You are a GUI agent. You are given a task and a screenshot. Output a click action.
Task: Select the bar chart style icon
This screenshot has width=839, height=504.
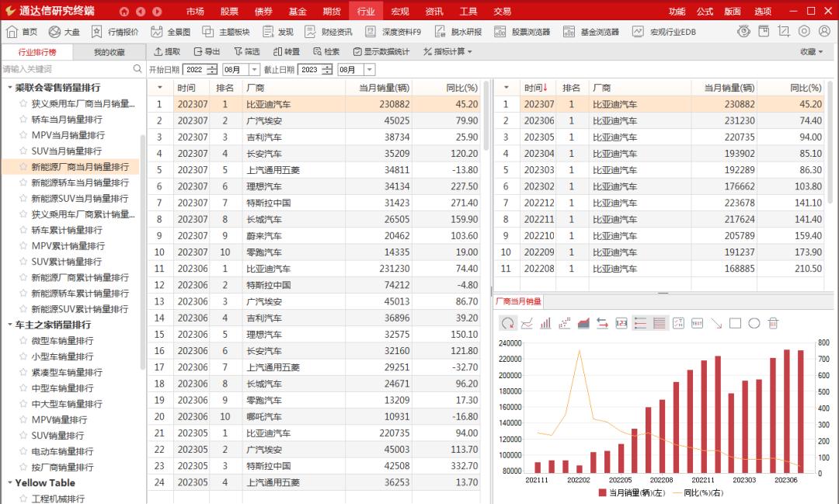pos(545,323)
